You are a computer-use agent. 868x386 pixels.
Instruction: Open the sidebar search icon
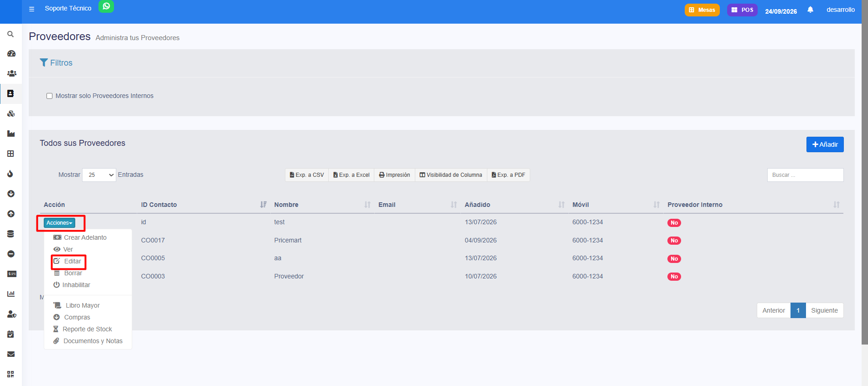[x=10, y=34]
